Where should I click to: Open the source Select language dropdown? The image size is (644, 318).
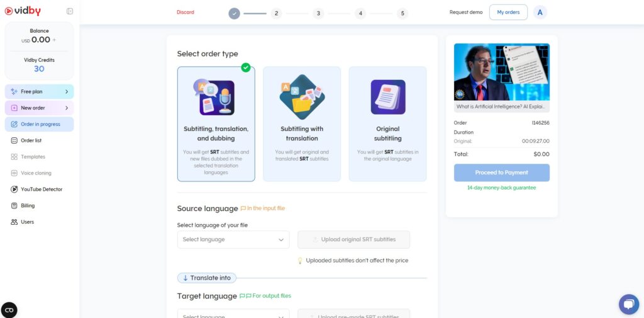tap(233, 239)
